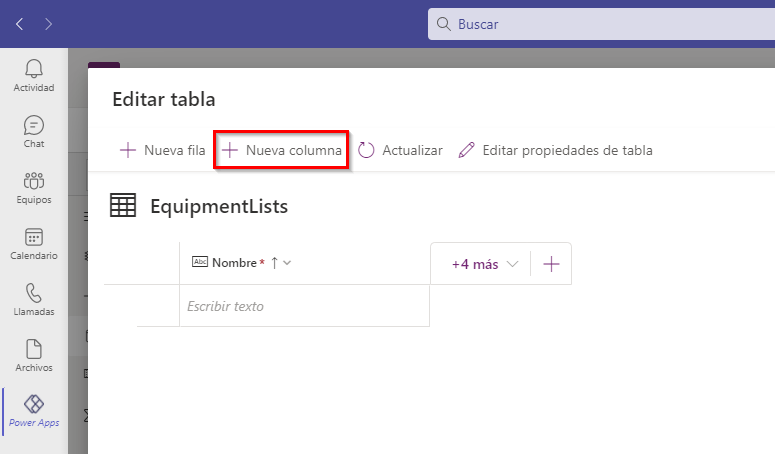The height and width of the screenshot is (454, 775).
Task: Select the Power Apps icon
Action: [34, 405]
